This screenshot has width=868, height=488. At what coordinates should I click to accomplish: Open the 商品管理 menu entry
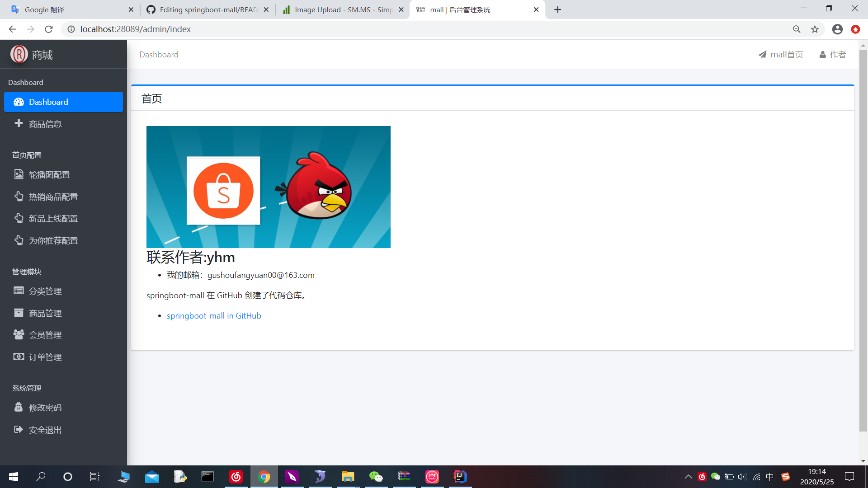(x=45, y=314)
